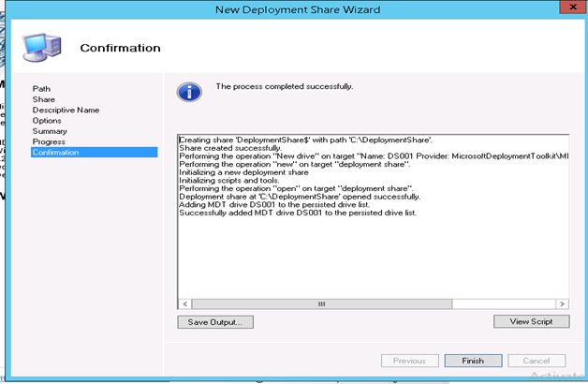Click the highlighted Confirmation step
Screen dimensions: 588x384
(56, 152)
